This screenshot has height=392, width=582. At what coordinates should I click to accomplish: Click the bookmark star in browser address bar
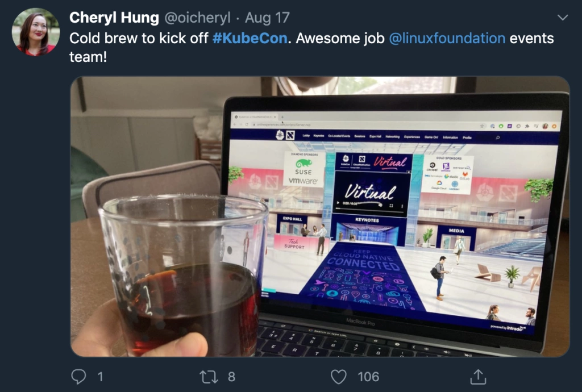click(482, 126)
